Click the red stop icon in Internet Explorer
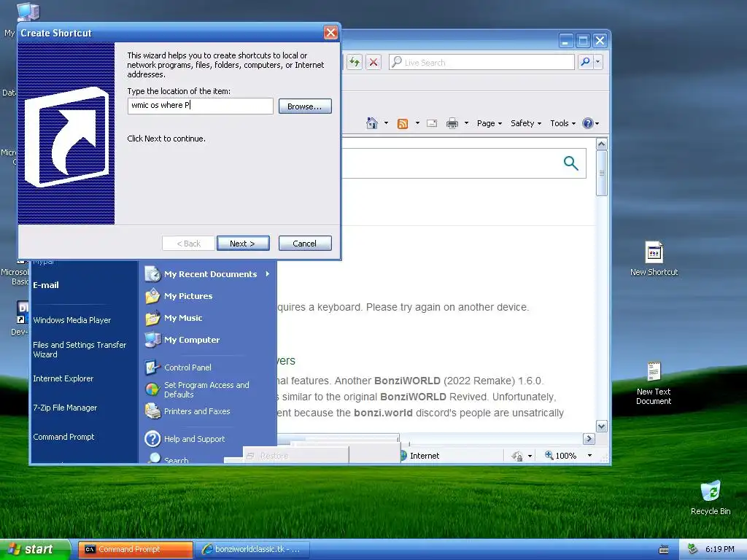 [x=373, y=62]
